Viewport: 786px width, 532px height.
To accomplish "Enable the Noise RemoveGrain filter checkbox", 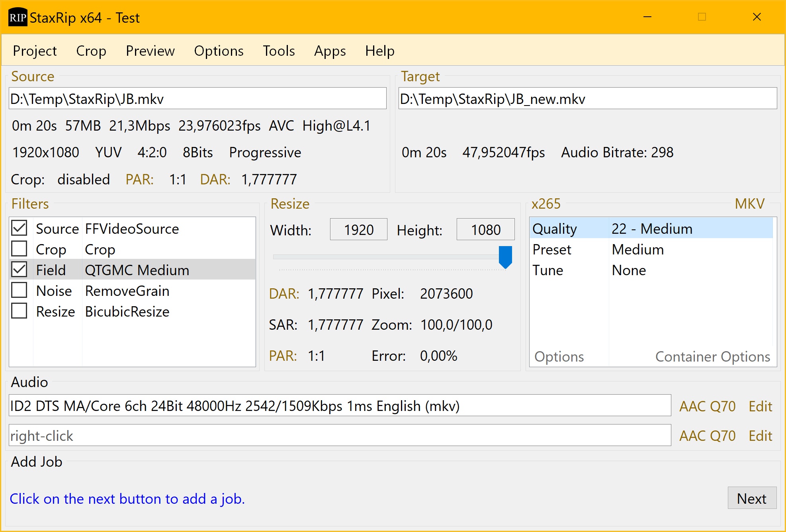I will click(x=19, y=290).
